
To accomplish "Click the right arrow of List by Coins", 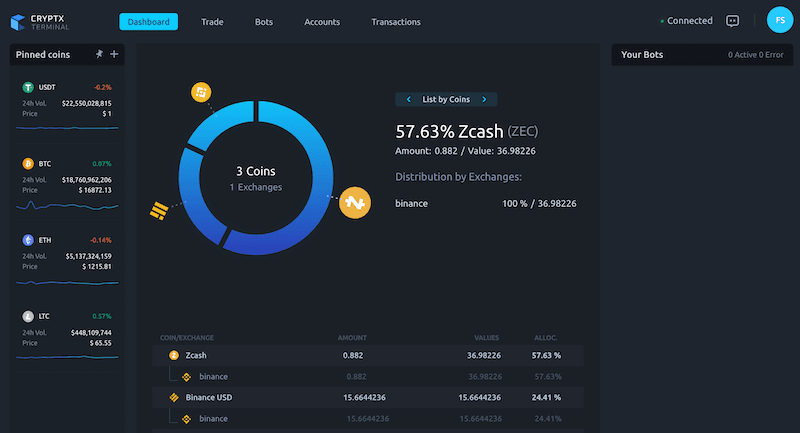I will point(484,99).
